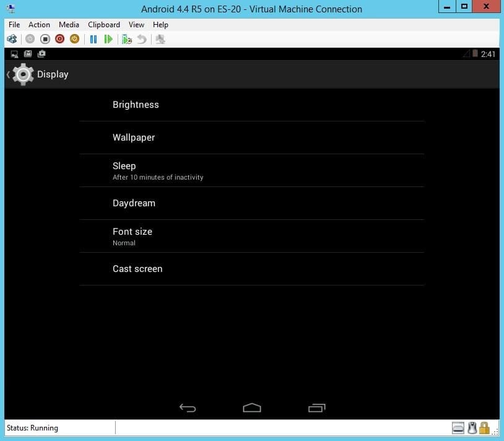Click the orange Save state icon
This screenshot has width=504, height=441.
pyautogui.click(x=74, y=39)
